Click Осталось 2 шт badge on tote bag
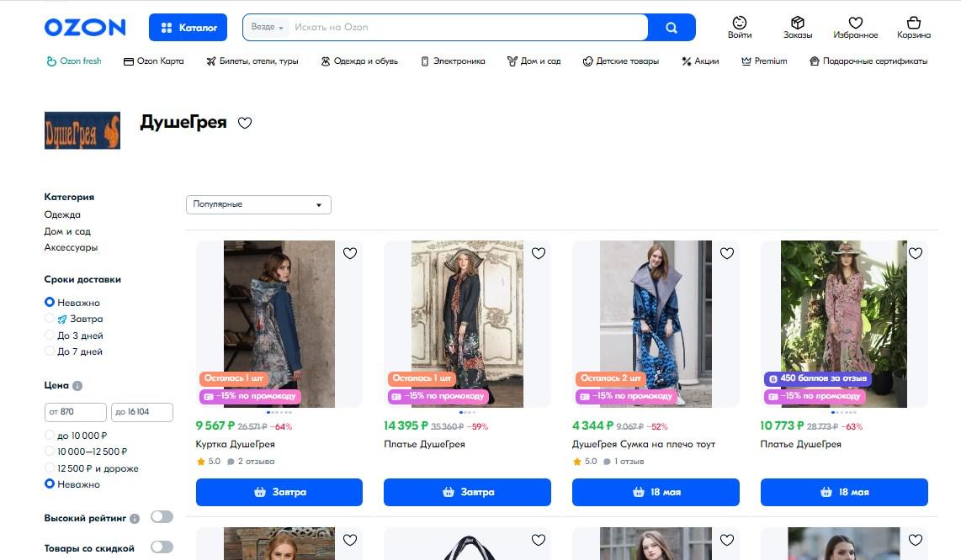Viewport: 961px width, 560px height. pyautogui.click(x=610, y=378)
